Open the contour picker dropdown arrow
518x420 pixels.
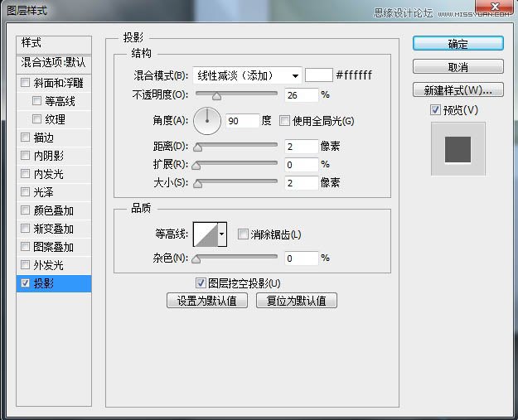click(222, 234)
